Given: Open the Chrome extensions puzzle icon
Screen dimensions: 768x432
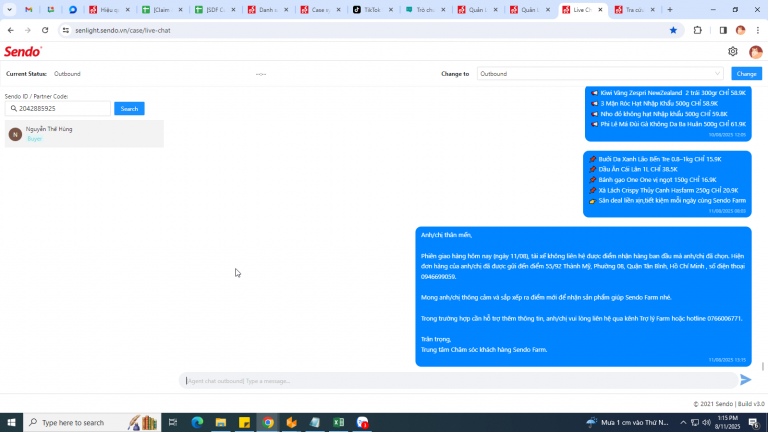Looking at the screenshot, I should 697,30.
